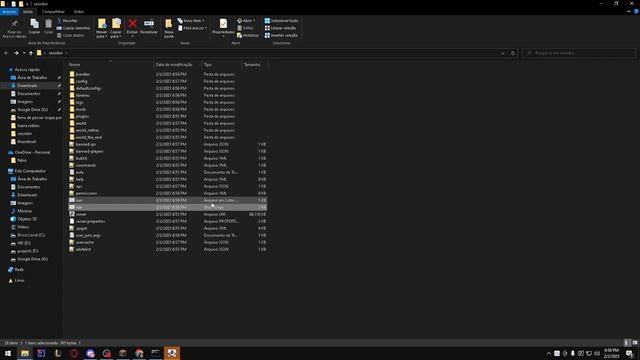Open the address bar history dropdown
This screenshot has width=640, height=360.
[x=503, y=53]
